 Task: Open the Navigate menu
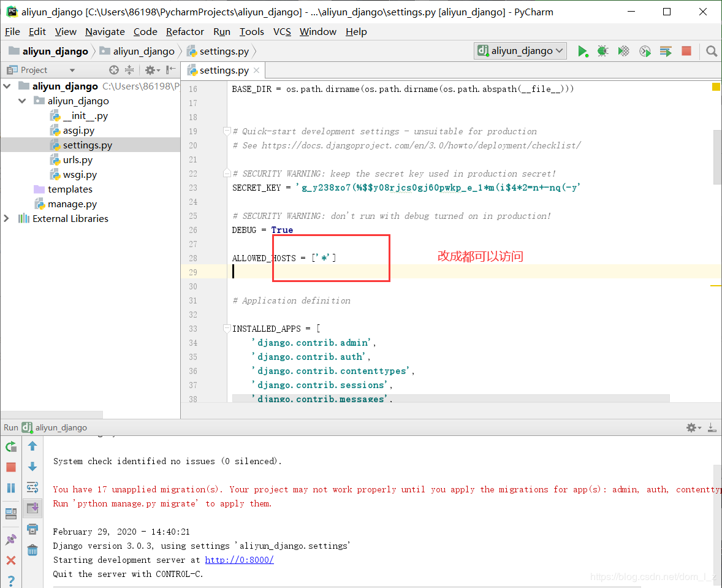[x=105, y=32]
